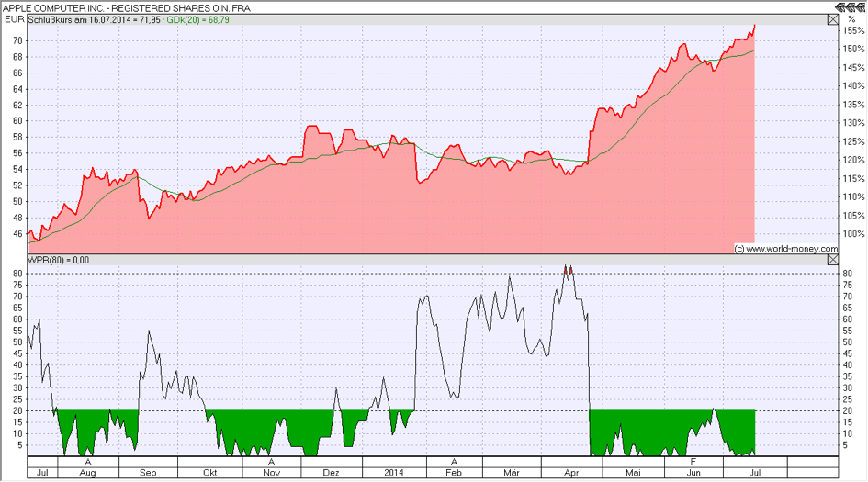Screen dimensions: 868x482
Task: Click the 'Jul' label just before Aug
Action: (42, 473)
